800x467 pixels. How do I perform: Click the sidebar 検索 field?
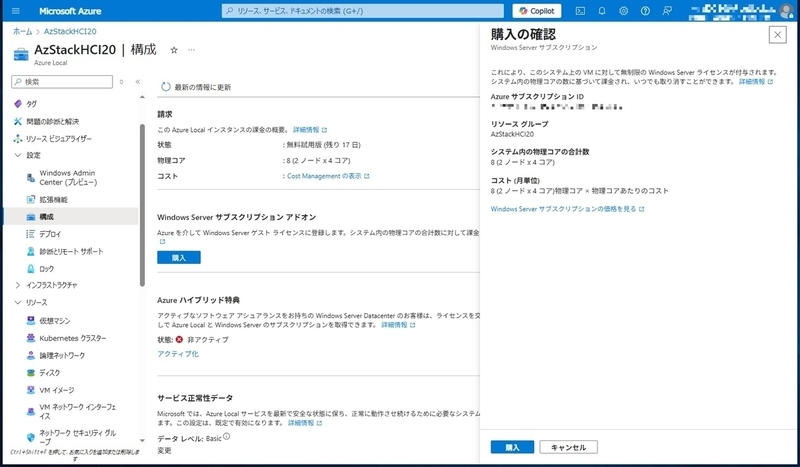coord(62,82)
